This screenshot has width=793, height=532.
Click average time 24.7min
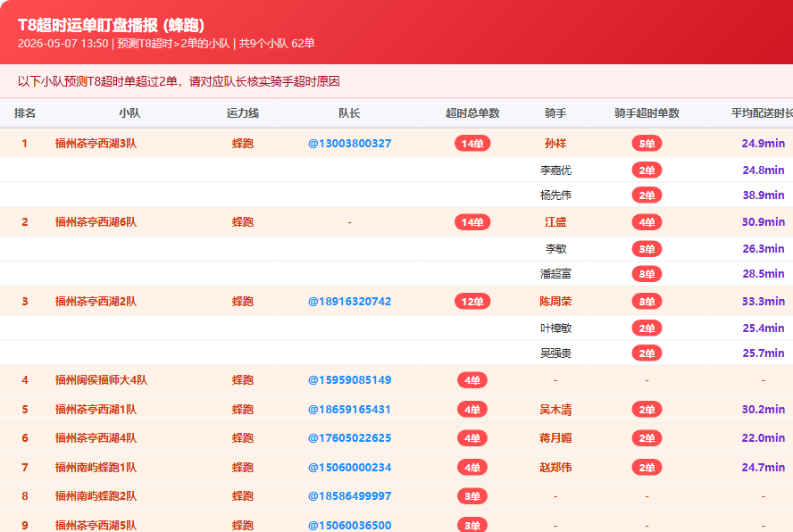pos(764,467)
